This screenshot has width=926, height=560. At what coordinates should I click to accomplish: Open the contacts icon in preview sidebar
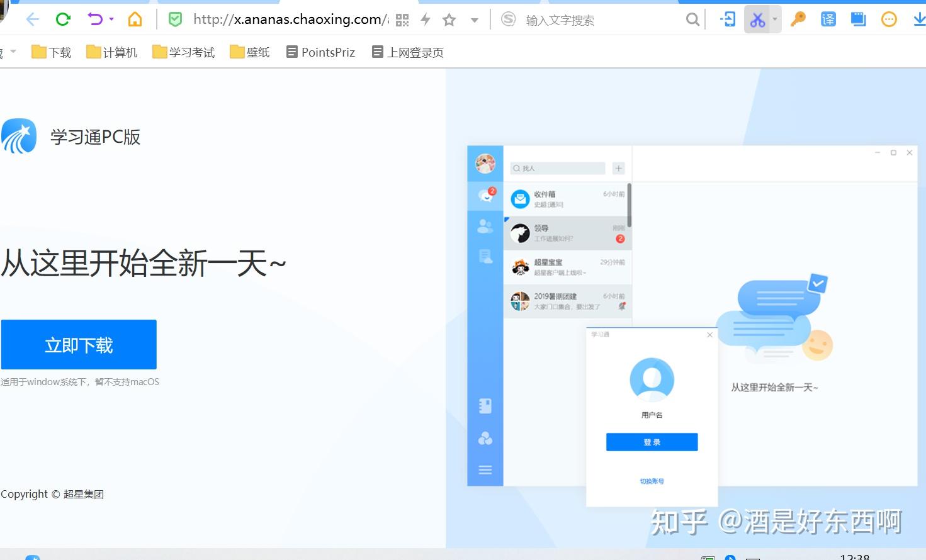click(x=485, y=226)
